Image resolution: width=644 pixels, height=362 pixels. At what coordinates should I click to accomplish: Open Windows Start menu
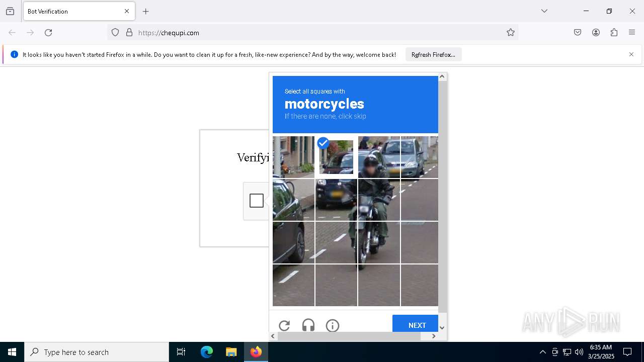point(12,352)
